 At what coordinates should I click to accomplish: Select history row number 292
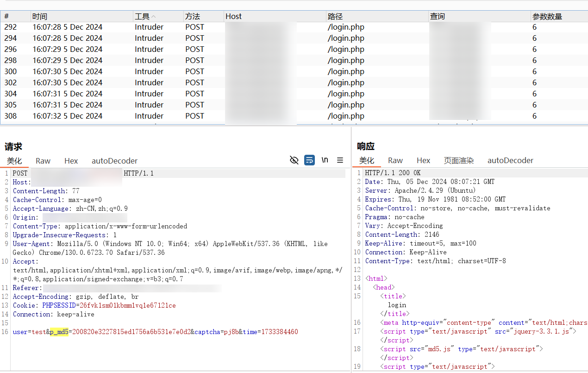click(x=294, y=27)
